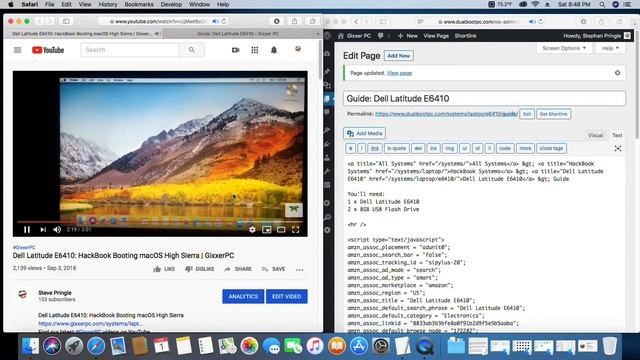
Task: Open video ANALYTICS
Action: [243, 296]
